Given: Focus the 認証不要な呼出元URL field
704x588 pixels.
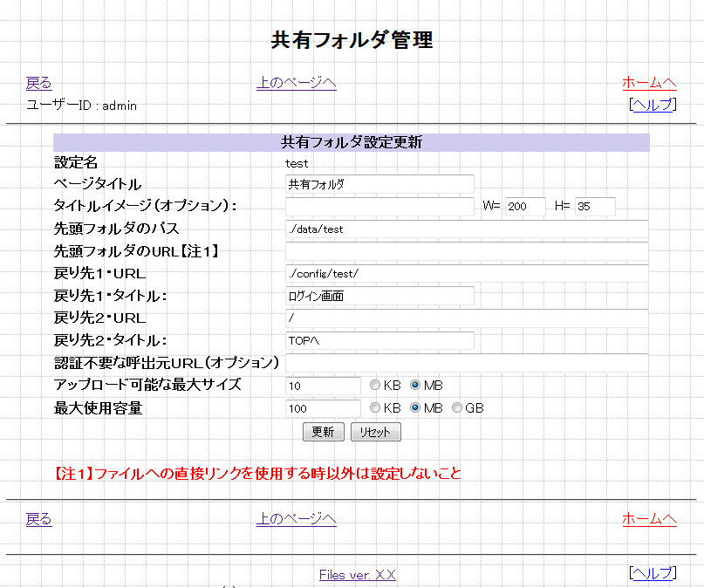Looking at the screenshot, I should 467,363.
